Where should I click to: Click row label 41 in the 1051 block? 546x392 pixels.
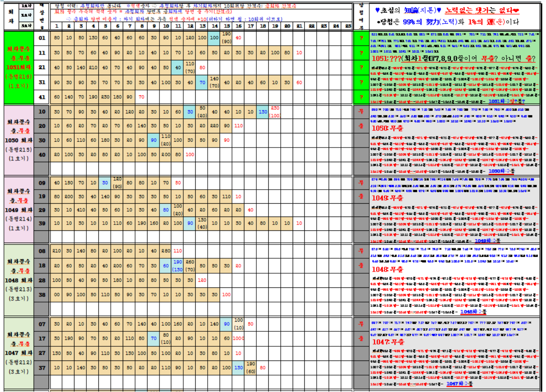pyautogui.click(x=42, y=97)
